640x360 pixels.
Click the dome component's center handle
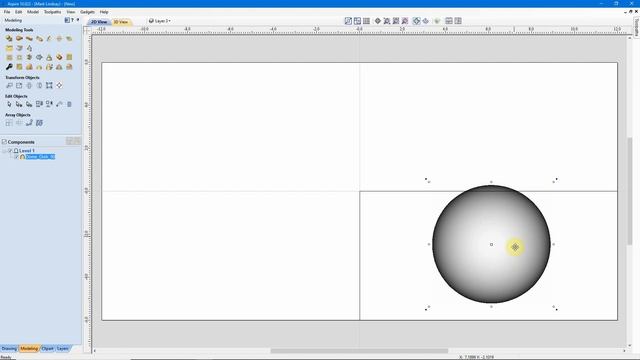491,244
